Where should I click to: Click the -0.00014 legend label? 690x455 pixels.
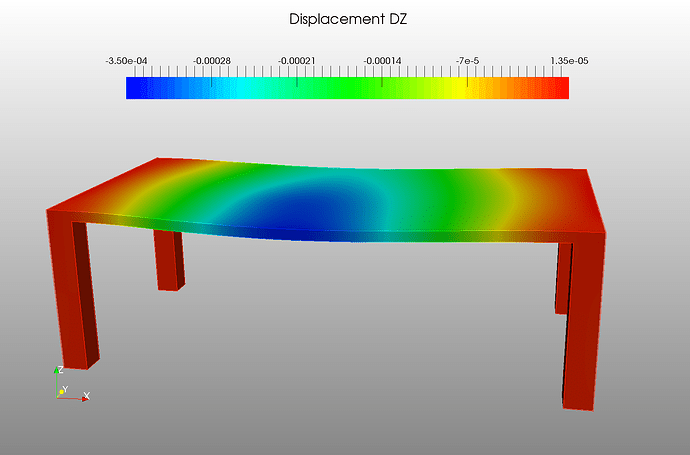(x=382, y=61)
